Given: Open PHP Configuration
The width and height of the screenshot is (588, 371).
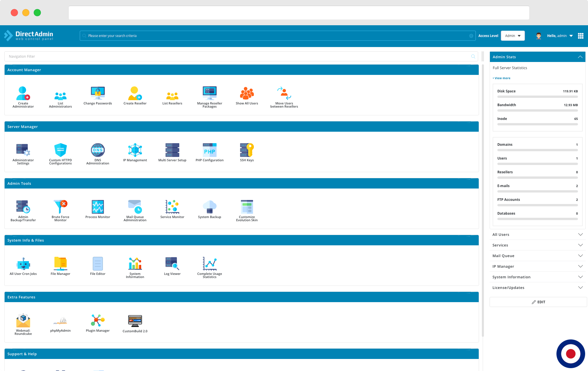Looking at the screenshot, I should tap(209, 152).
